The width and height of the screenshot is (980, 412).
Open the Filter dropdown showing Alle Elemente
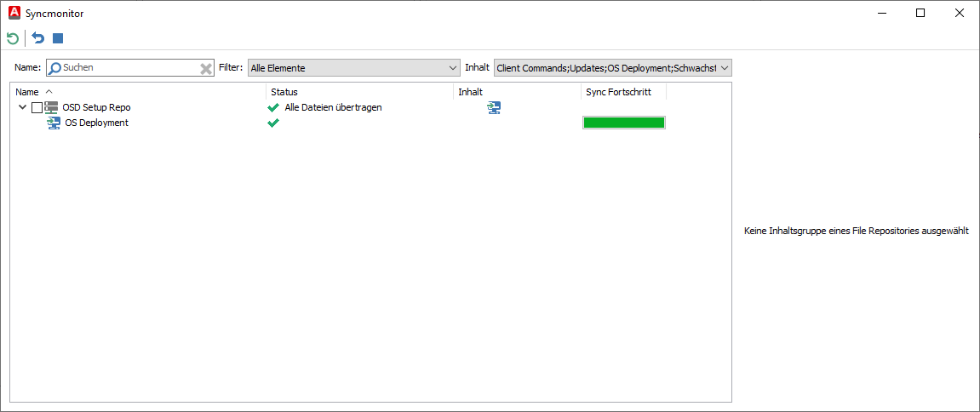353,68
